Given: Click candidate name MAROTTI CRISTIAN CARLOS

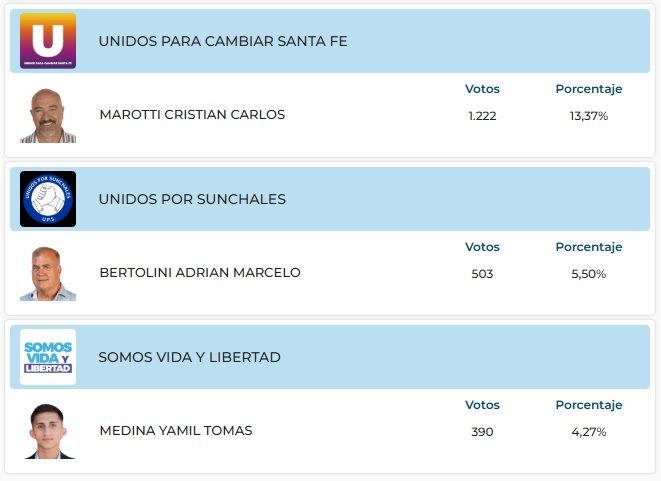Looking at the screenshot, I should 192,115.
